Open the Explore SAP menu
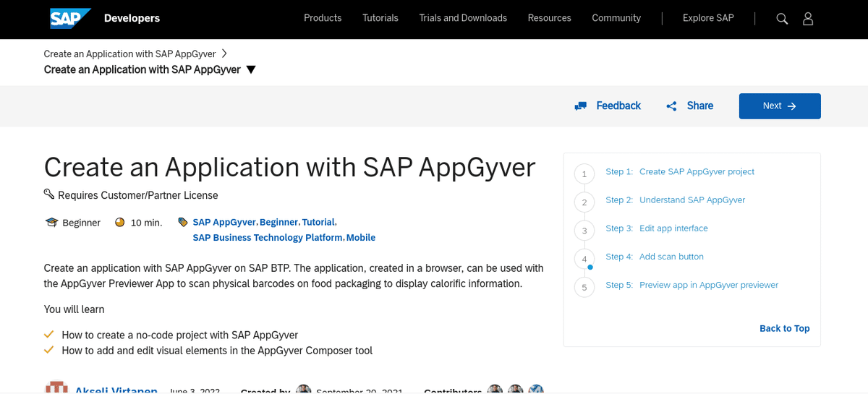This screenshot has height=394, width=868. [x=708, y=18]
